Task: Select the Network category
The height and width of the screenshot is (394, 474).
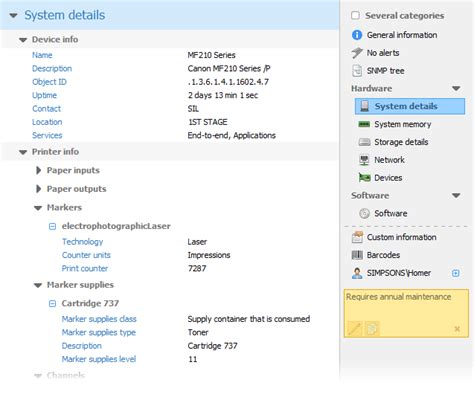Action: pyautogui.click(x=389, y=160)
